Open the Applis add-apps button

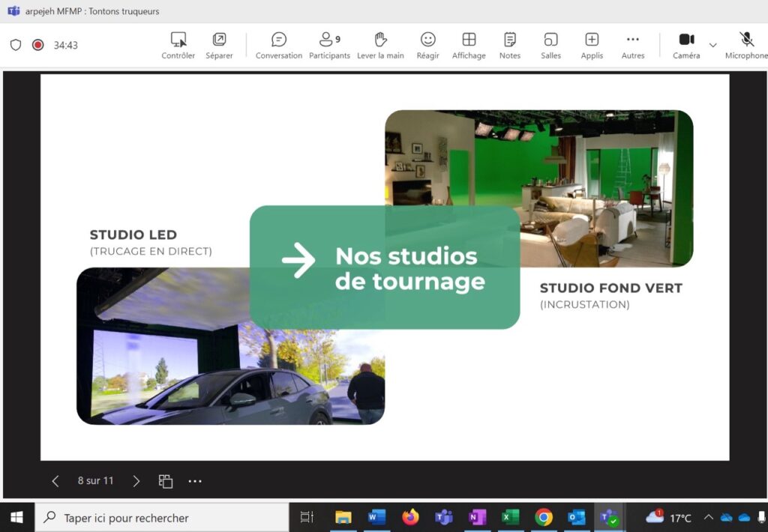(592, 45)
